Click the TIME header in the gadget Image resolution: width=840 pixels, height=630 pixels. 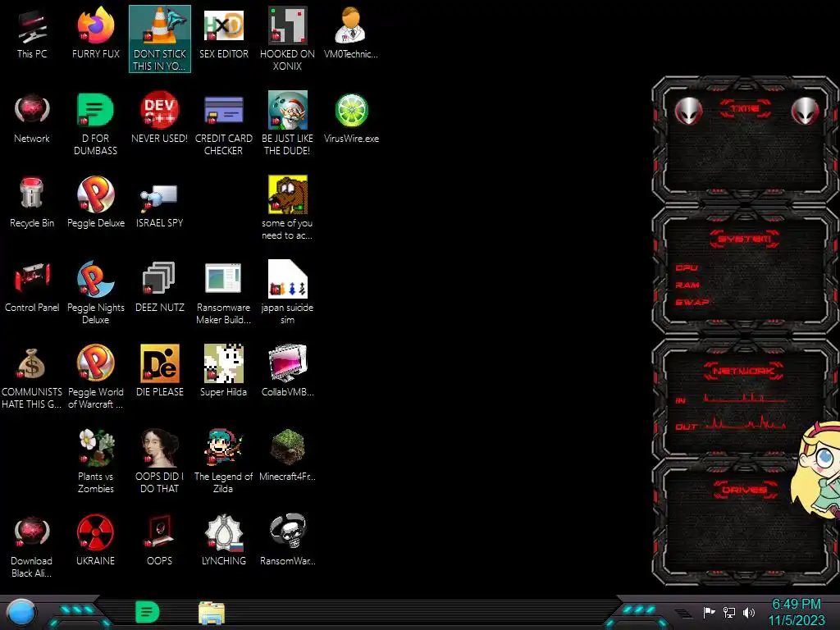coord(745,109)
